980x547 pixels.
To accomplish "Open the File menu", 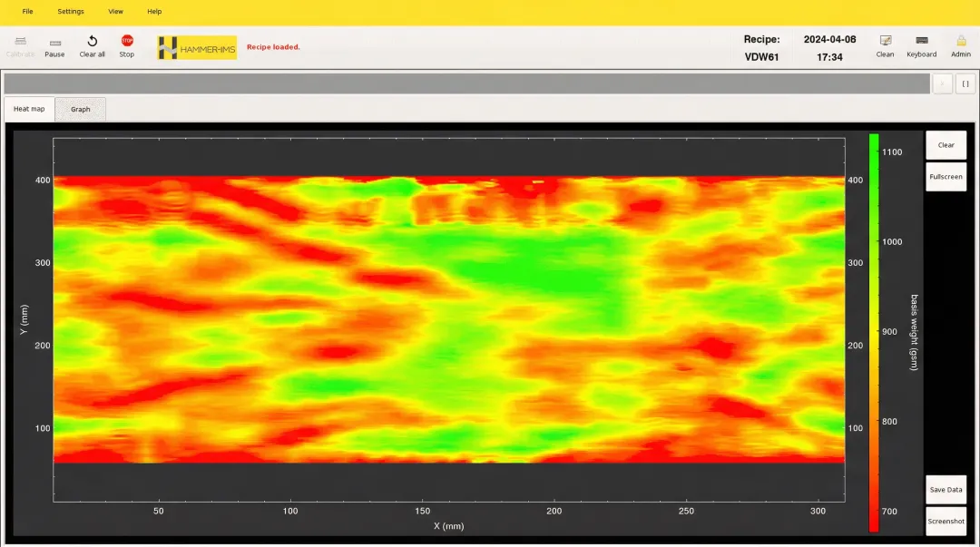I will point(27,12).
